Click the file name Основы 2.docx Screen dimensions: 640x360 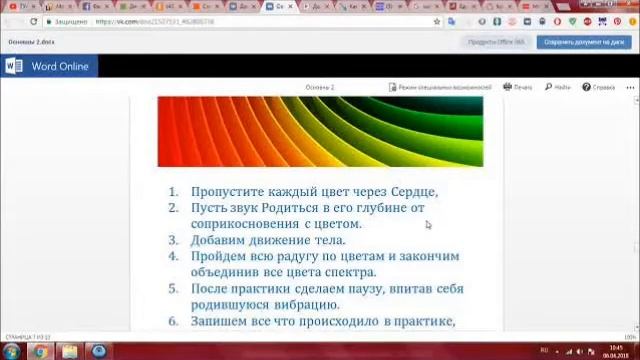pyautogui.click(x=31, y=42)
